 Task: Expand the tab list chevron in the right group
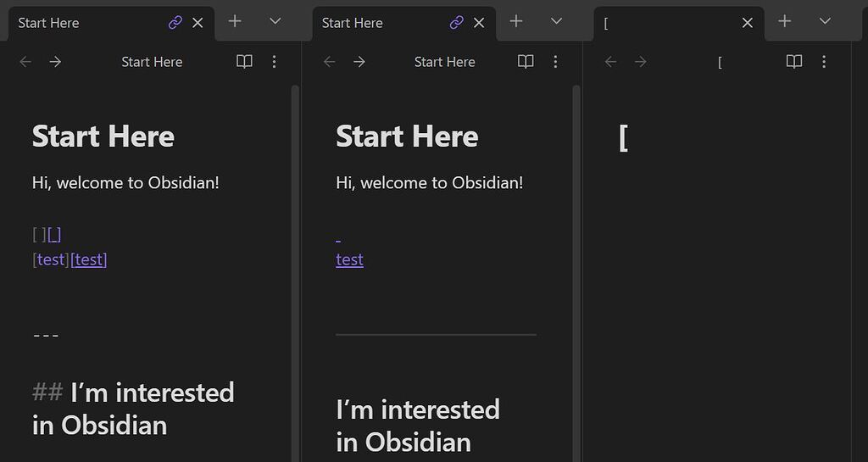[x=825, y=22]
